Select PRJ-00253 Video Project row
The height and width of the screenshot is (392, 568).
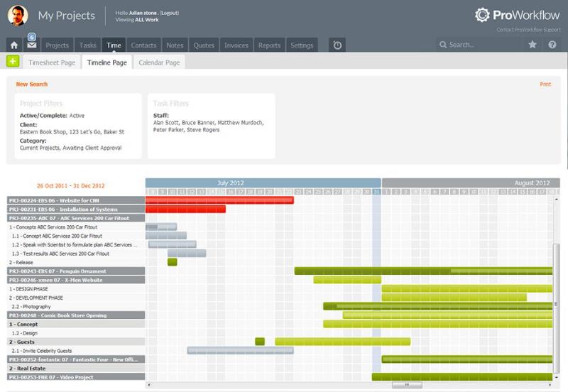(x=76, y=377)
